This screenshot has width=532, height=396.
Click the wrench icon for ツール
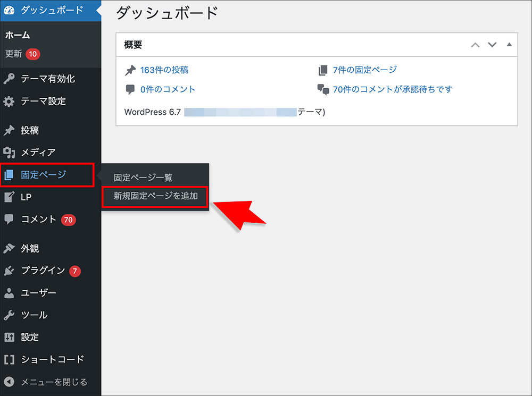[x=9, y=315]
